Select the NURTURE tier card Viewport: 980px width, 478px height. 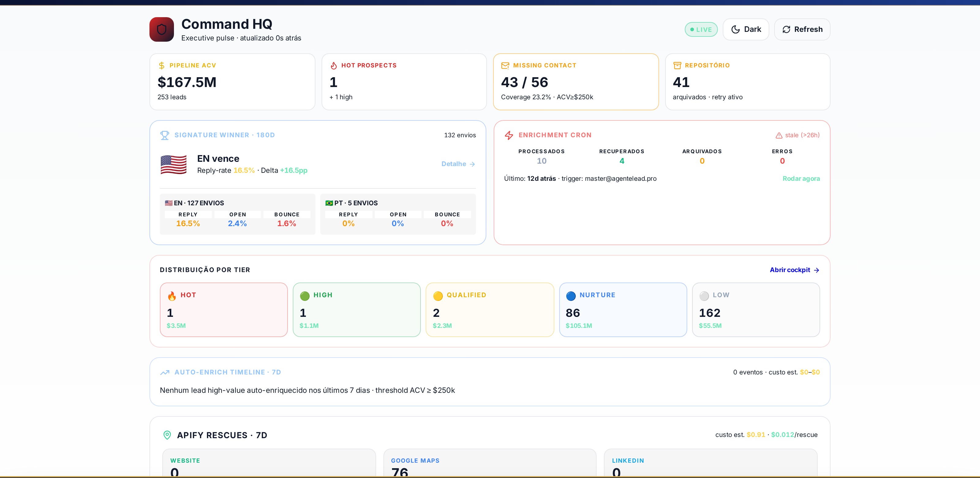pos(623,310)
